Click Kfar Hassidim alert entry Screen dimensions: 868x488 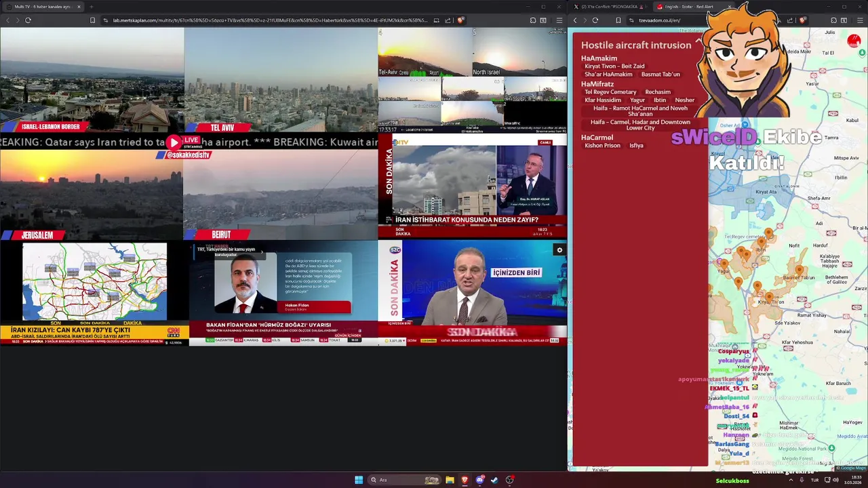coord(603,100)
